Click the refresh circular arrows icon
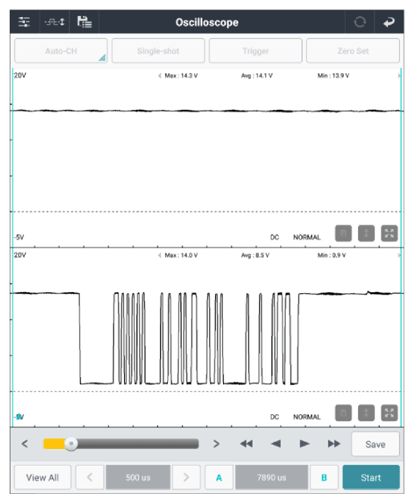 coord(360,22)
